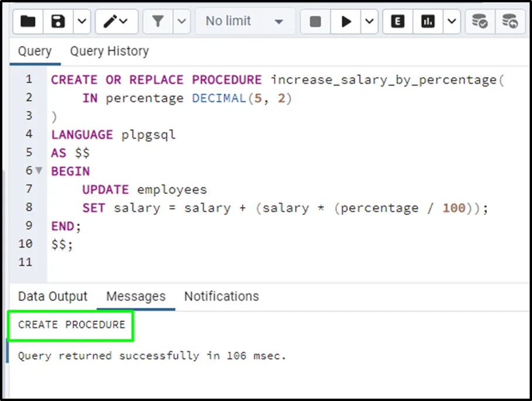
Task: Click the Rollback database icon
Action: coord(510,22)
